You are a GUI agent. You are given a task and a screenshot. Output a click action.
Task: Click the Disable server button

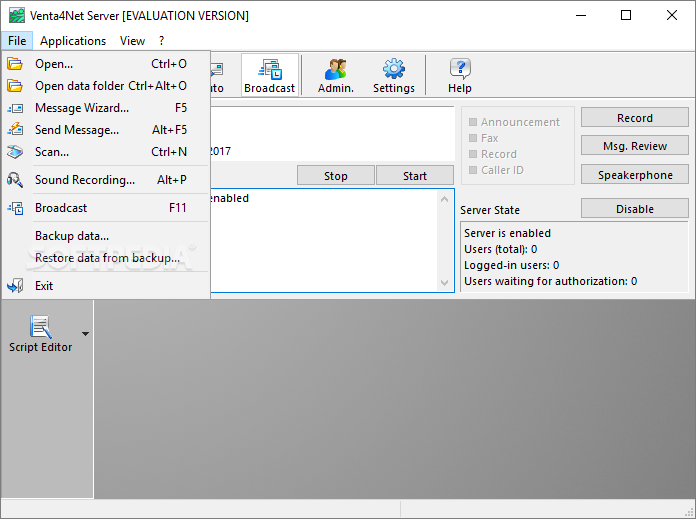coord(635,209)
